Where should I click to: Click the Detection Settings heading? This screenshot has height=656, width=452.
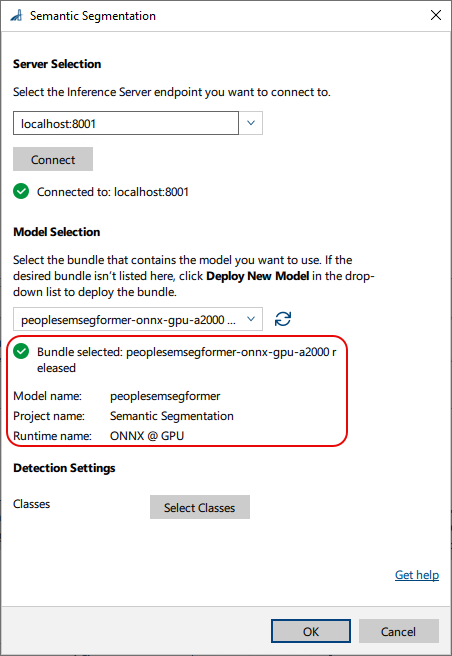click(64, 468)
